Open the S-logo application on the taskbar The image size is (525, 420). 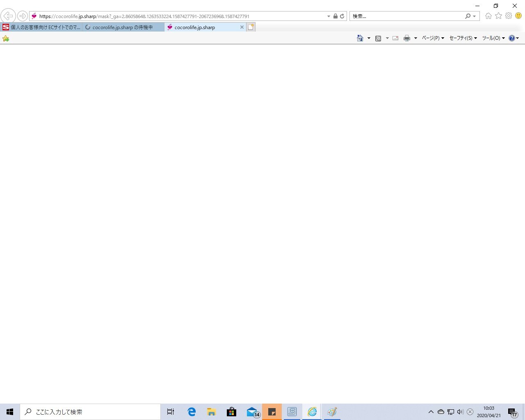292,412
